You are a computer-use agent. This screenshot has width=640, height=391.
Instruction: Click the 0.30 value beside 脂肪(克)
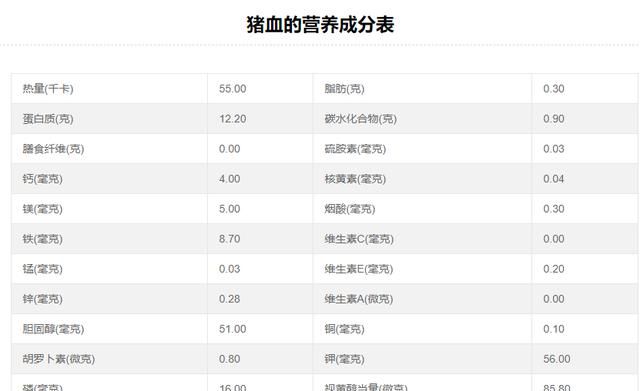[554, 89]
